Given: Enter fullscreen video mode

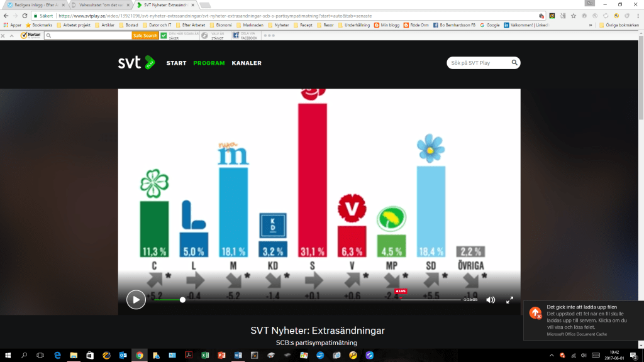Looking at the screenshot, I should tap(510, 300).
